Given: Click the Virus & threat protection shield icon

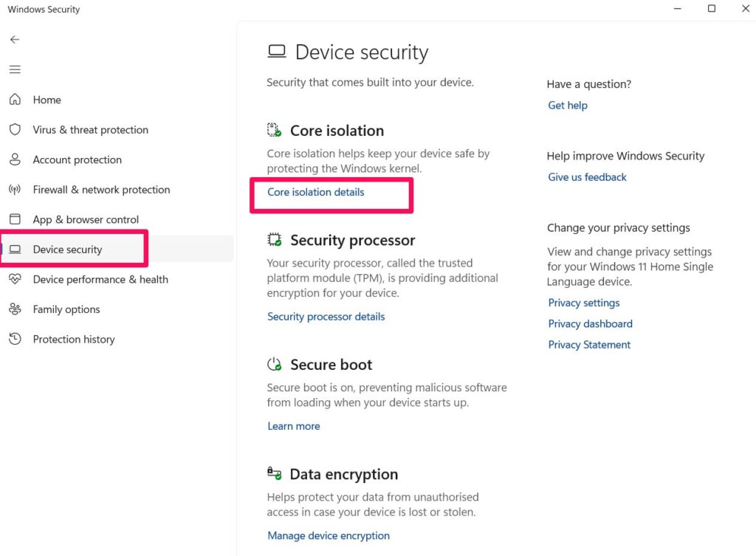Looking at the screenshot, I should pos(15,130).
